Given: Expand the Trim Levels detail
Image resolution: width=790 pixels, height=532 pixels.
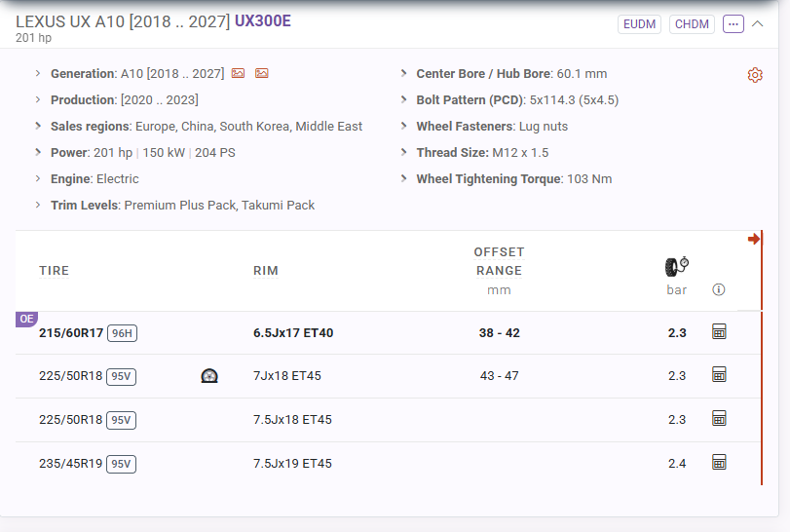Looking at the screenshot, I should click(38, 205).
